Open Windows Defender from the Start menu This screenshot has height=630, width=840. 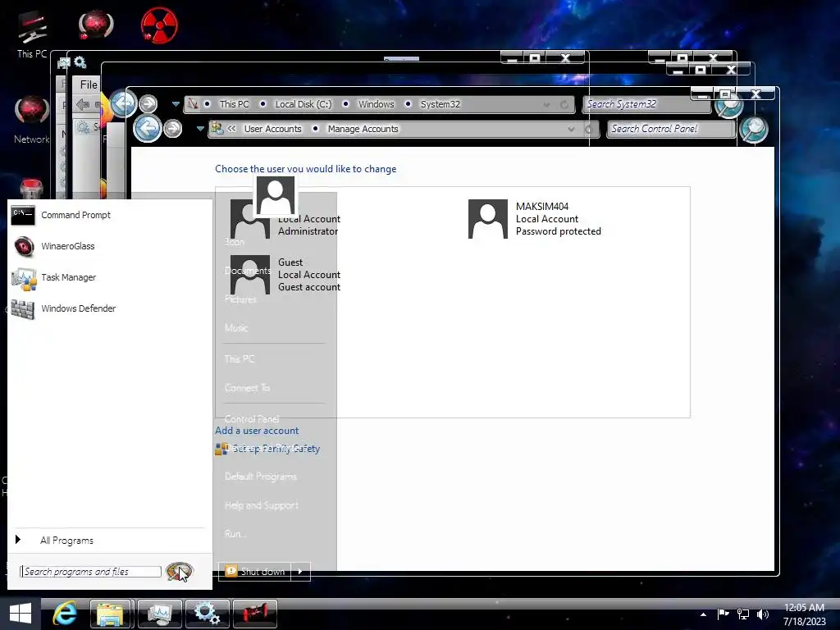pyautogui.click(x=63, y=308)
